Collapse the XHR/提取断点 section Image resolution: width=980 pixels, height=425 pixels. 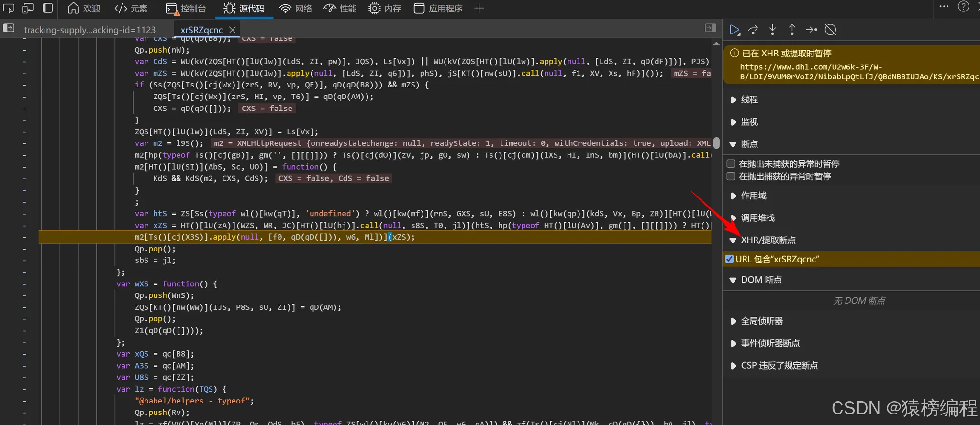click(768, 240)
